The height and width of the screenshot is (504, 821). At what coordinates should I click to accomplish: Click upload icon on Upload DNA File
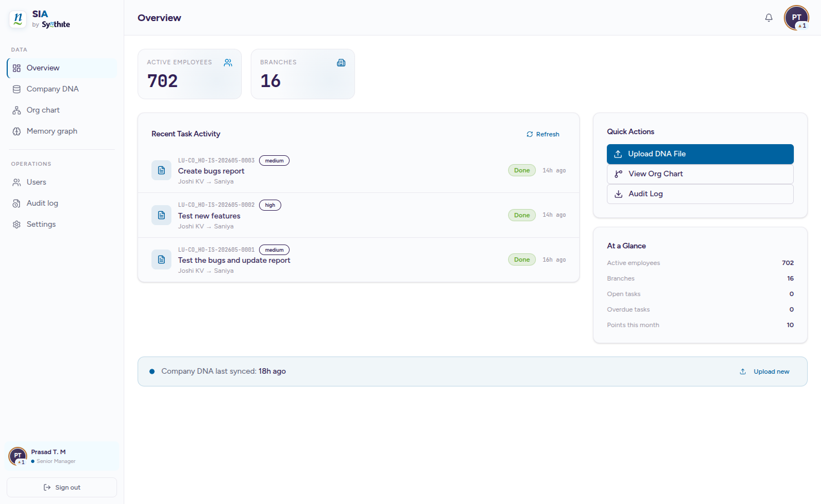(x=618, y=154)
